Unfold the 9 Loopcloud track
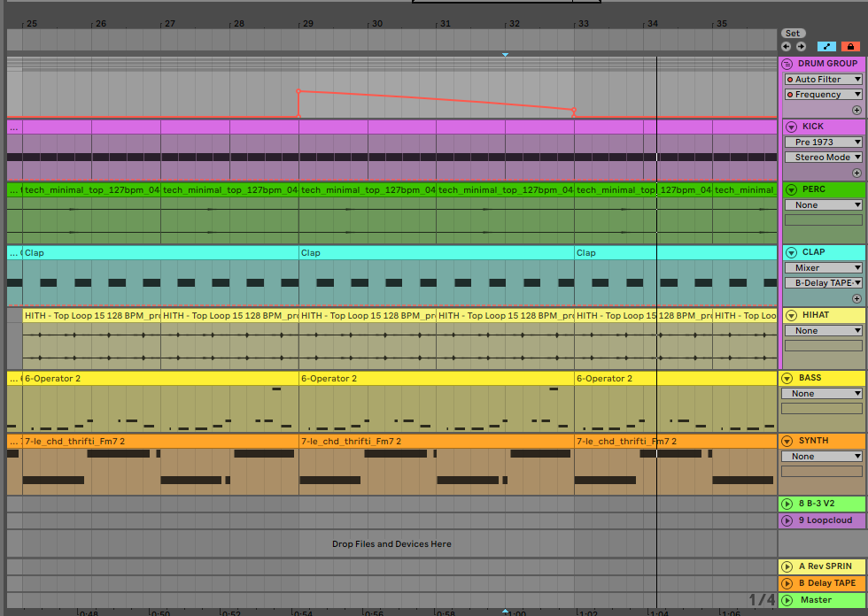Screen dimensions: 868x616 [787, 520]
